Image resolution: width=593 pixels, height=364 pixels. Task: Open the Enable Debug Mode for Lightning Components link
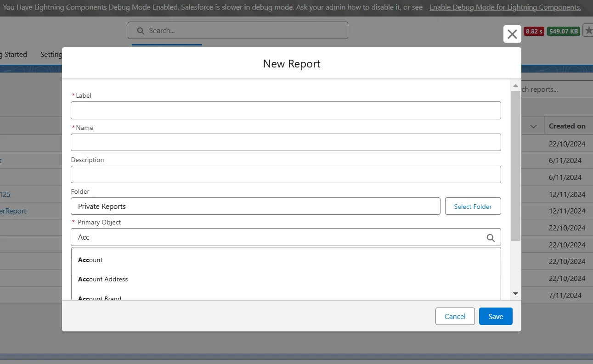pos(505,7)
